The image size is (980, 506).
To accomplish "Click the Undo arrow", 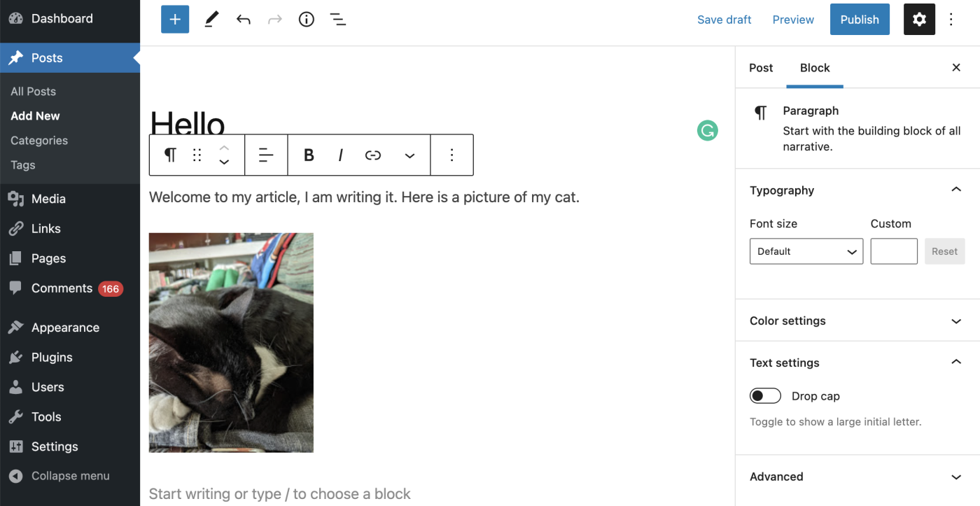I will pyautogui.click(x=243, y=20).
